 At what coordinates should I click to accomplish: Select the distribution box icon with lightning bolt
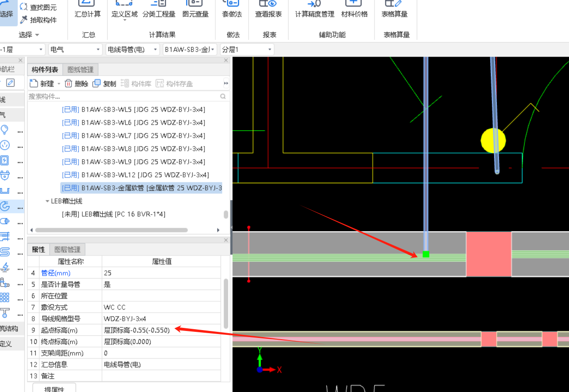coord(5,160)
